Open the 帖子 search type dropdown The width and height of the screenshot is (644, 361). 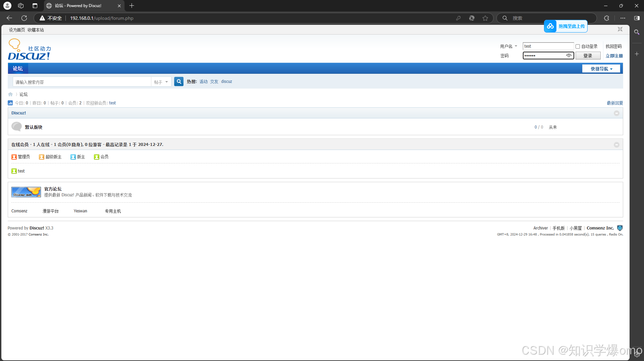click(161, 82)
